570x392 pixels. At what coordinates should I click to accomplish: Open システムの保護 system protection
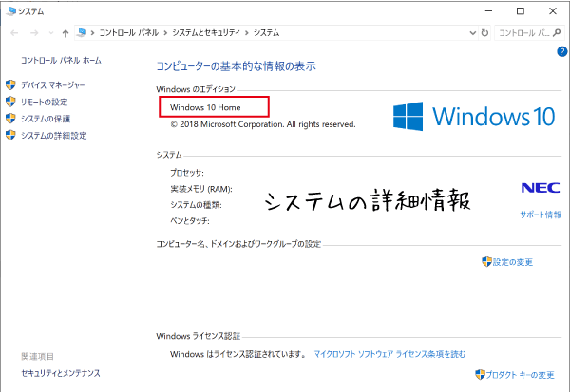pyautogui.click(x=46, y=119)
